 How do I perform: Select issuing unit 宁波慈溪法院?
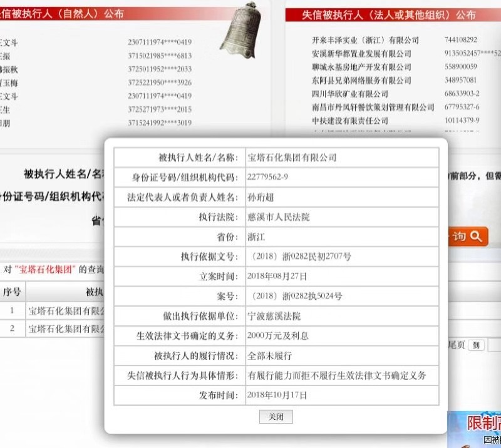click(x=274, y=316)
